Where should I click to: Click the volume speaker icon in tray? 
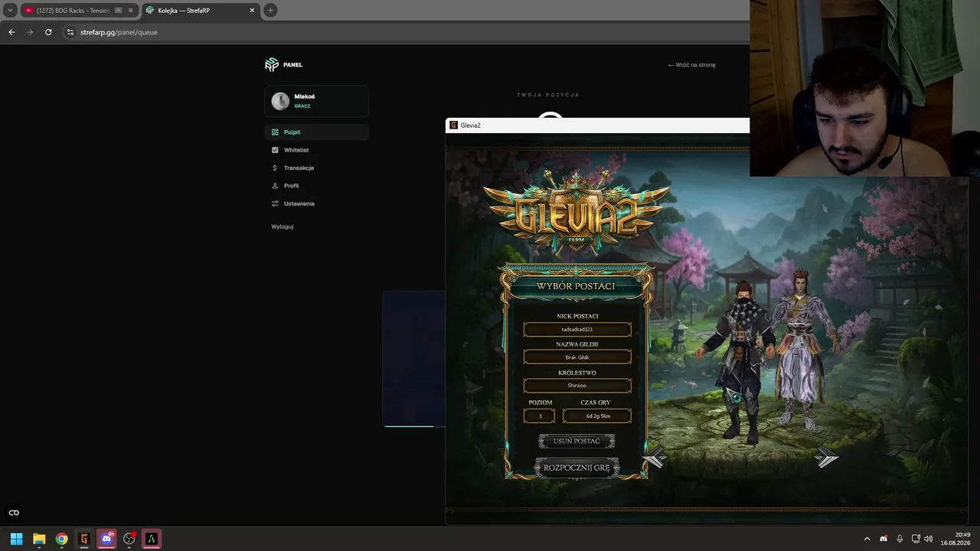tap(929, 539)
